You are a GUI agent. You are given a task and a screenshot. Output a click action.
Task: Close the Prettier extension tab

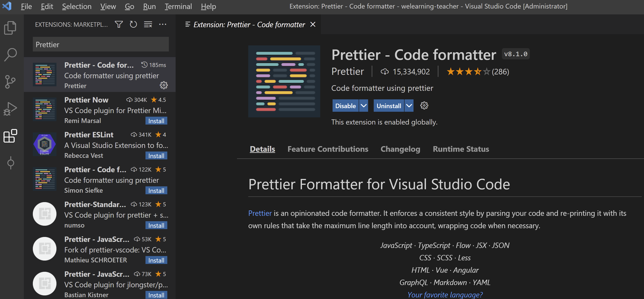coord(313,25)
